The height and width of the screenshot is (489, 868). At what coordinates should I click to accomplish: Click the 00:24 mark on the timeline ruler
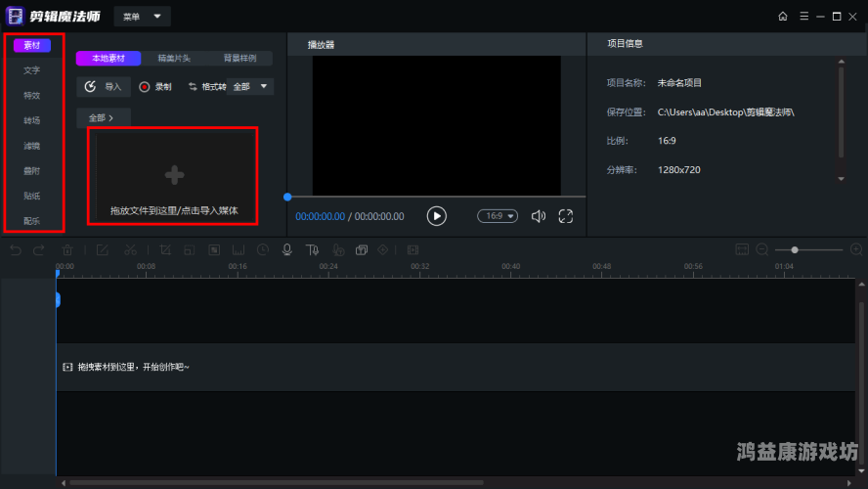click(328, 267)
